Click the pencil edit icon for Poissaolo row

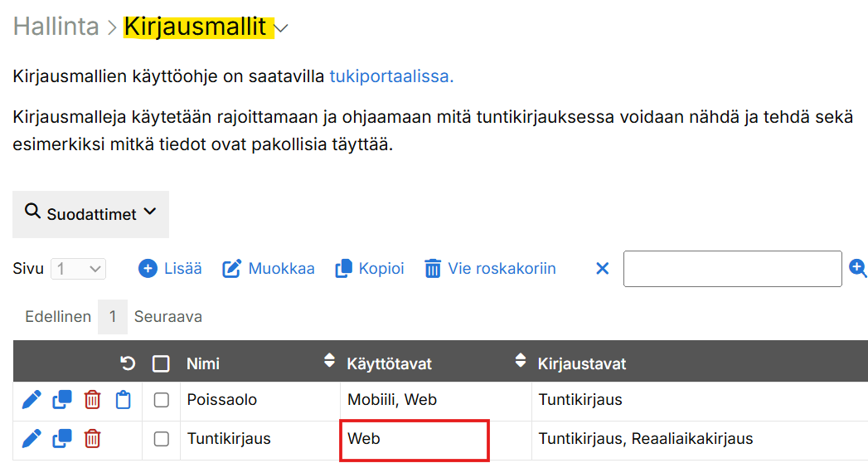[x=32, y=400]
